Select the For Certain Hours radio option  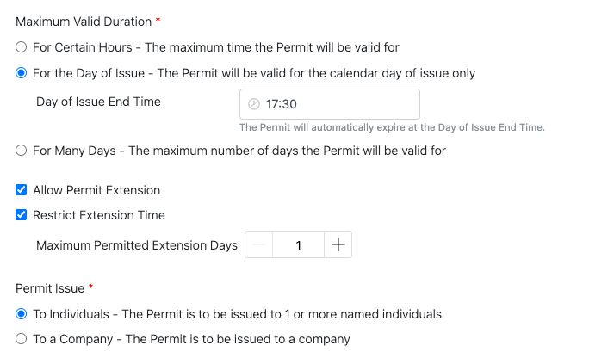coord(22,47)
